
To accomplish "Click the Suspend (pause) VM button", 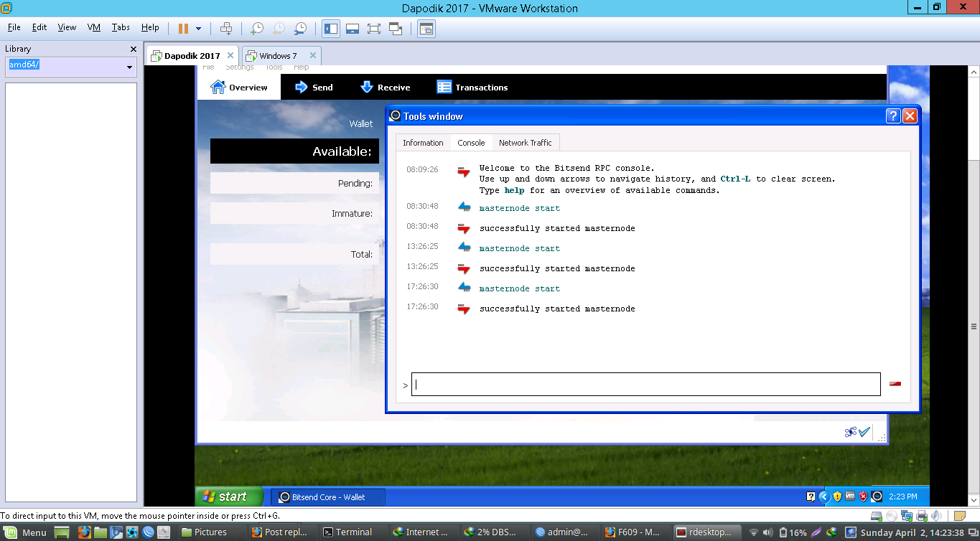I will coord(183,29).
